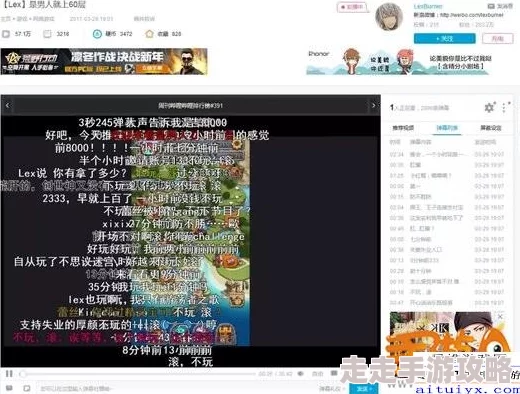
Task: Click the favorite icon with 828
Action: 149,34
